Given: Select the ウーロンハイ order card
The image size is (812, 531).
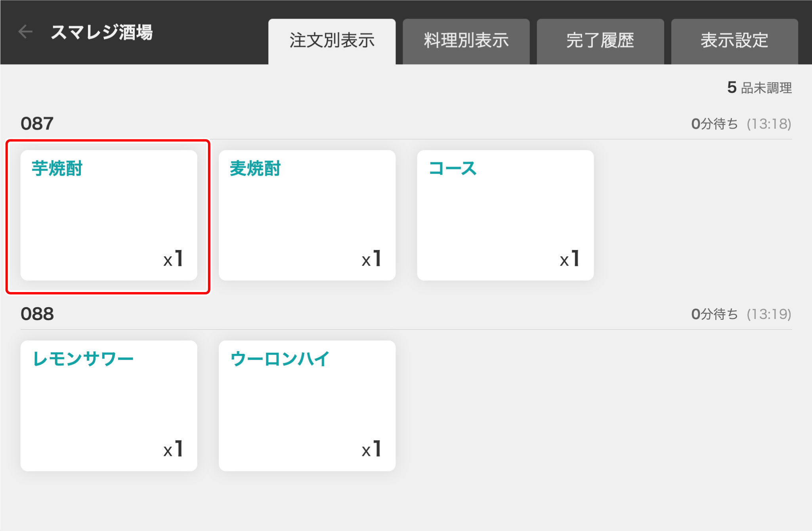Looking at the screenshot, I should 307,405.
